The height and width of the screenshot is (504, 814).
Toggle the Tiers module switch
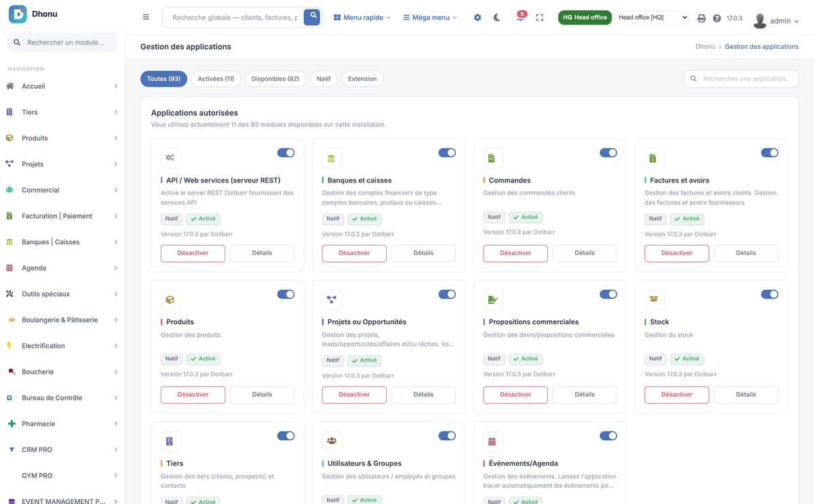[286, 435]
